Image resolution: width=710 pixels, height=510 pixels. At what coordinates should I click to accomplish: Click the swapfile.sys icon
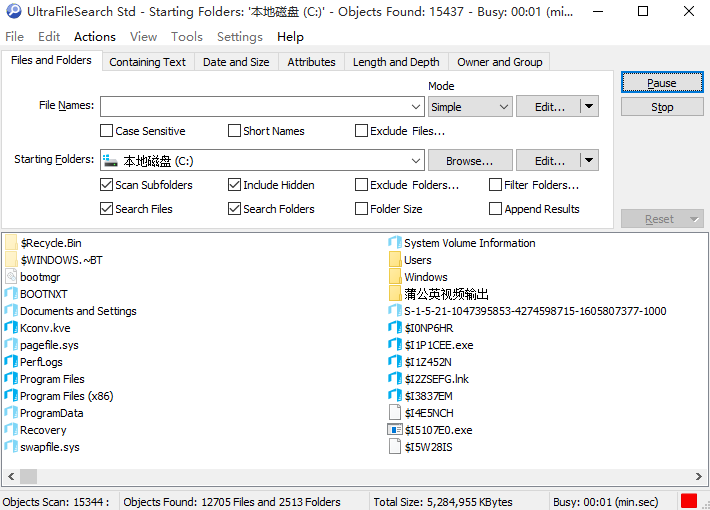11,447
